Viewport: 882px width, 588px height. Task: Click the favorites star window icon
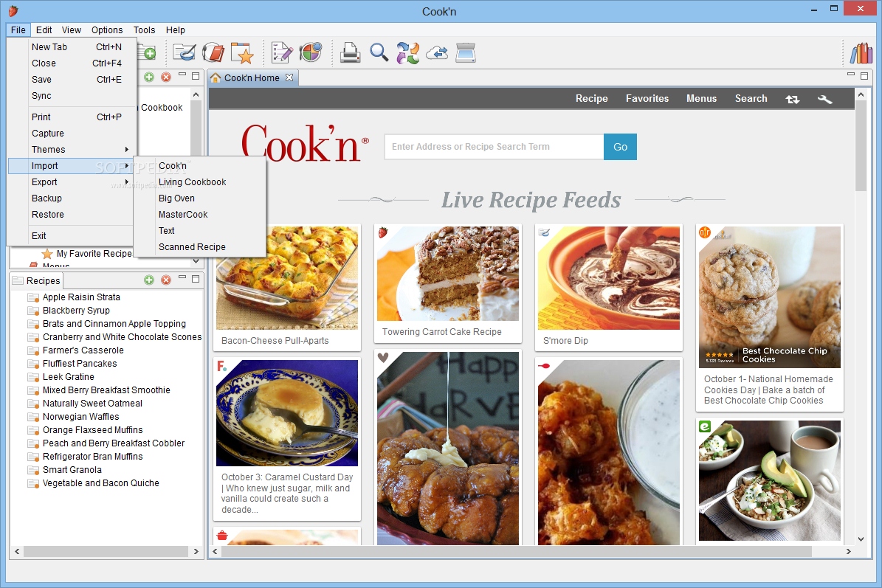point(242,53)
